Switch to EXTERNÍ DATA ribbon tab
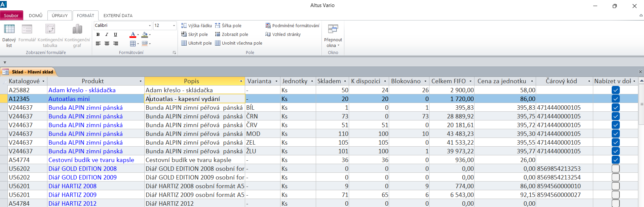This screenshot has height=207, width=644. tap(118, 15)
